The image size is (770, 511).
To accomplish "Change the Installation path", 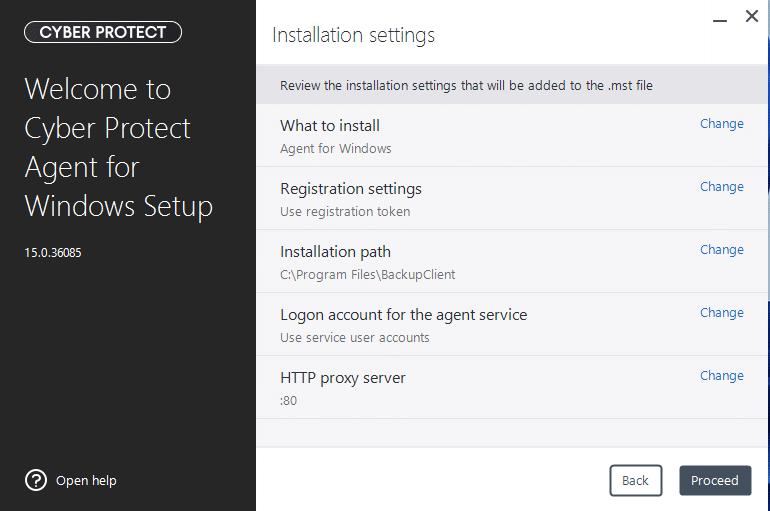I will (x=721, y=250).
